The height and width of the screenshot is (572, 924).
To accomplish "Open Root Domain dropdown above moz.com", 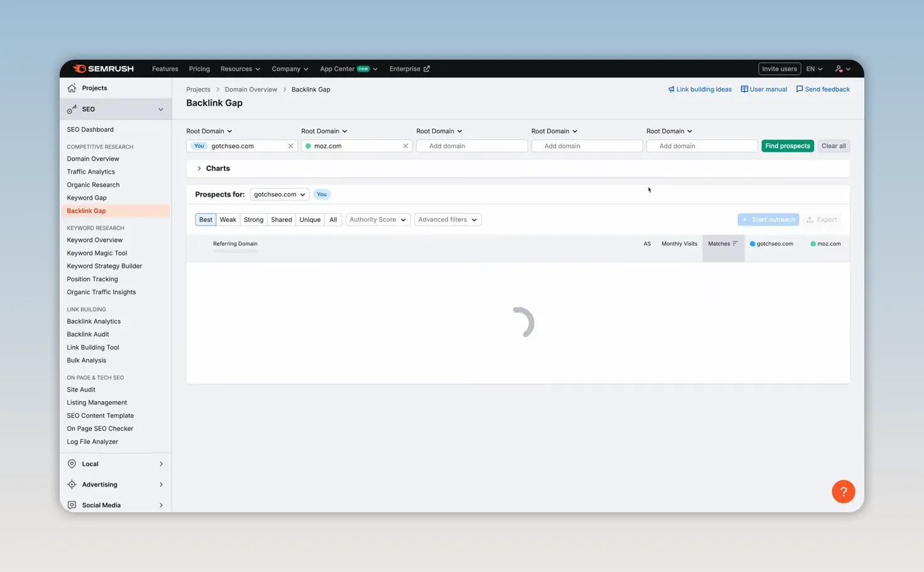I will coord(324,131).
